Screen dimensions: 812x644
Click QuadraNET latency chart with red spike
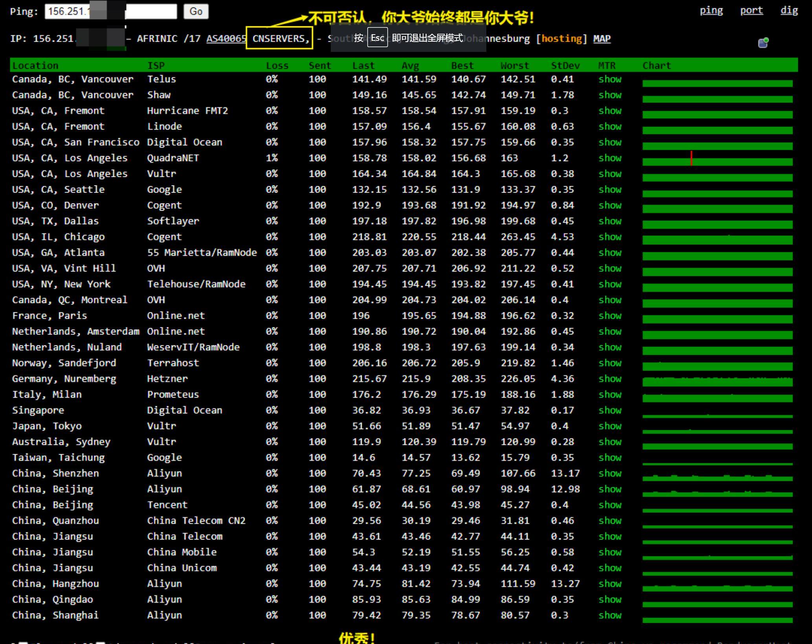(x=717, y=159)
